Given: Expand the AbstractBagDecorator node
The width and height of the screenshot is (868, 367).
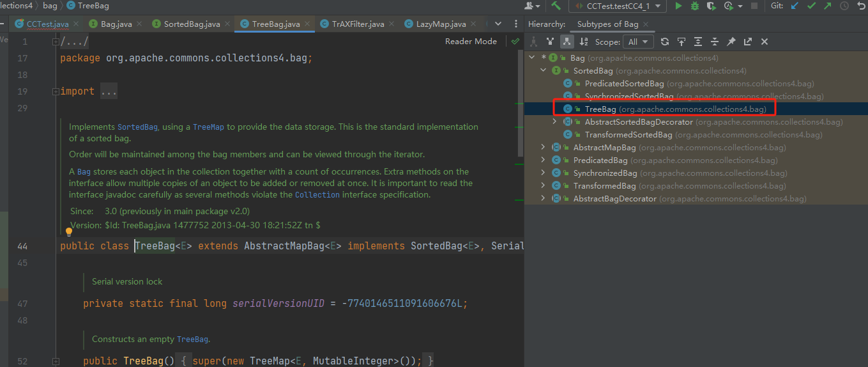Looking at the screenshot, I should pyautogui.click(x=544, y=199).
